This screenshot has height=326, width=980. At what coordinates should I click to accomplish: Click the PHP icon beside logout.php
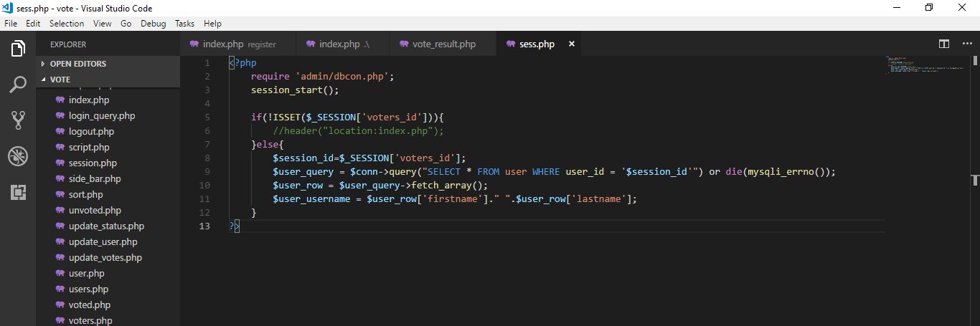click(x=60, y=132)
